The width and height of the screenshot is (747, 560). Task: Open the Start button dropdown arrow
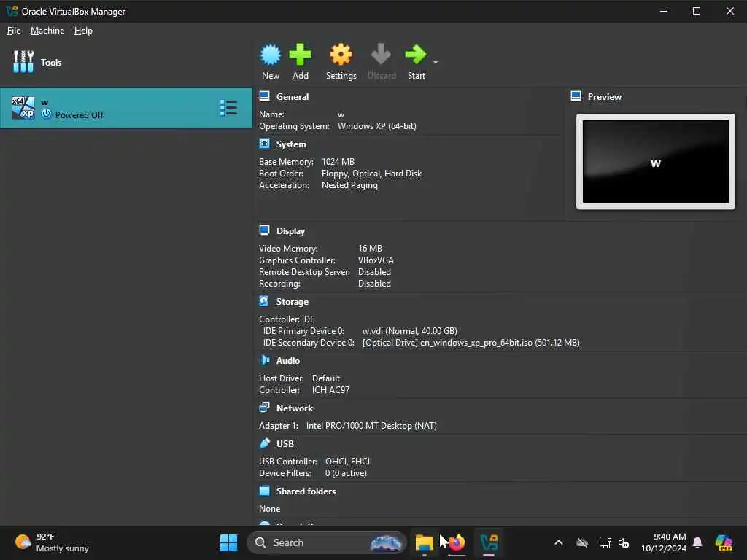coord(436,62)
